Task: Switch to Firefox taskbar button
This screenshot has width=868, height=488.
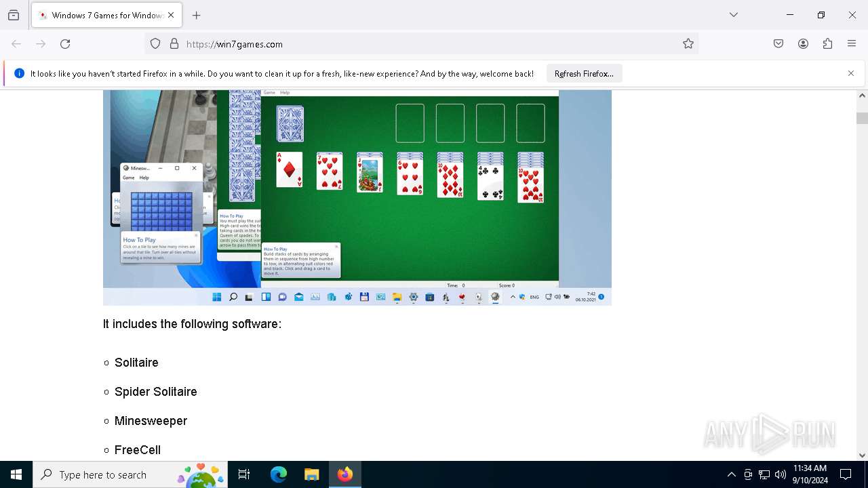Action: pos(345,474)
